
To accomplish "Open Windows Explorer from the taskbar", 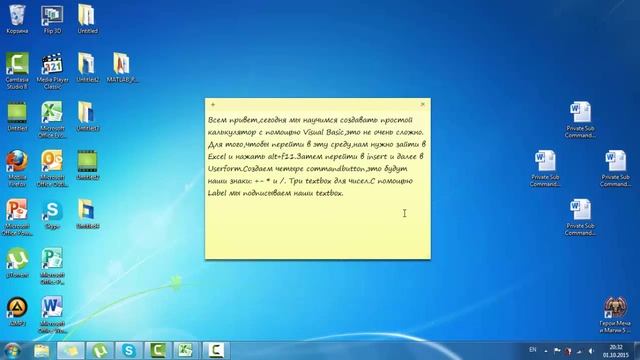I will click(x=42, y=351).
